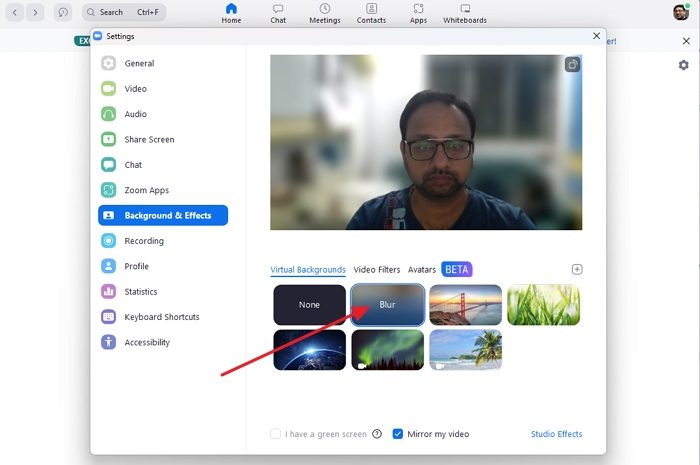Open the Statistics settings section
Viewport: 700px width, 465px height.
pyautogui.click(x=141, y=292)
